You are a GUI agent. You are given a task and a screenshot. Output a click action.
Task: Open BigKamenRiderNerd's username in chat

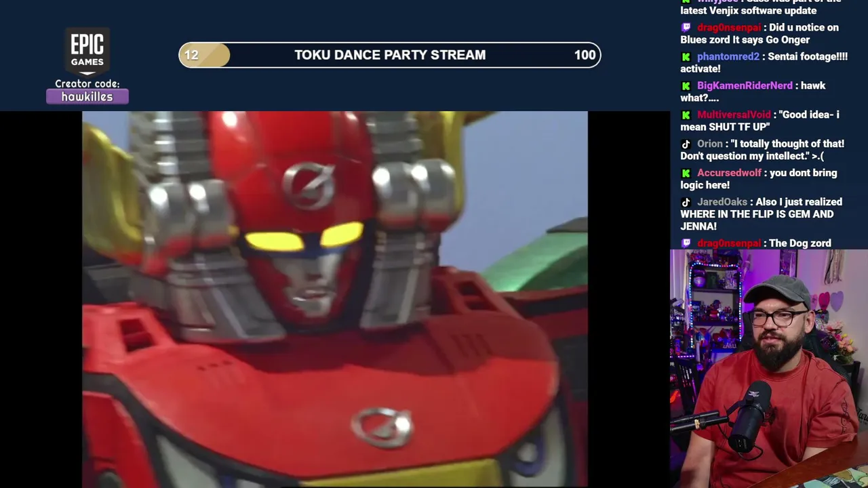tap(745, 86)
